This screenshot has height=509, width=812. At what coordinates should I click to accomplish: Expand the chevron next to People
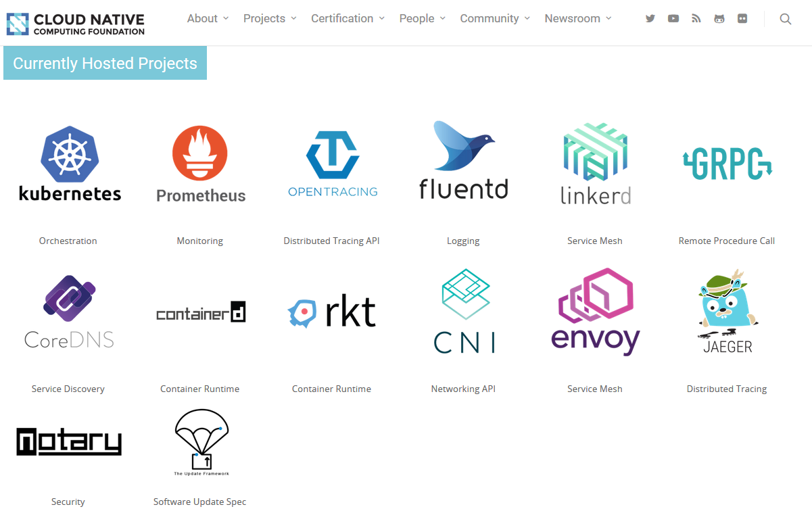443,19
